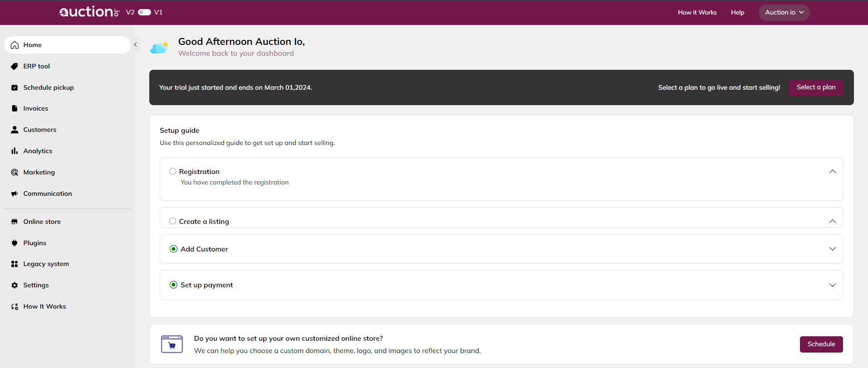Click the Schedule button for online store
This screenshot has height=368, width=868.
pyautogui.click(x=821, y=344)
